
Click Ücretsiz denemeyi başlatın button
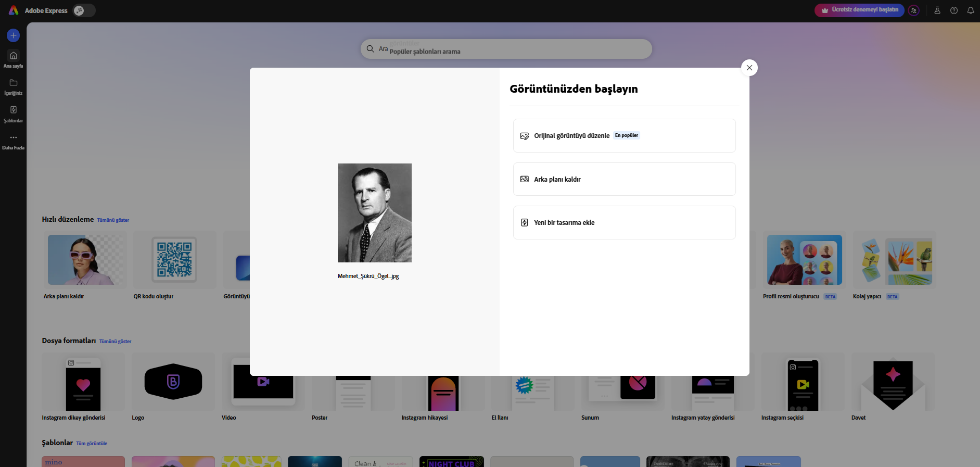point(859,10)
